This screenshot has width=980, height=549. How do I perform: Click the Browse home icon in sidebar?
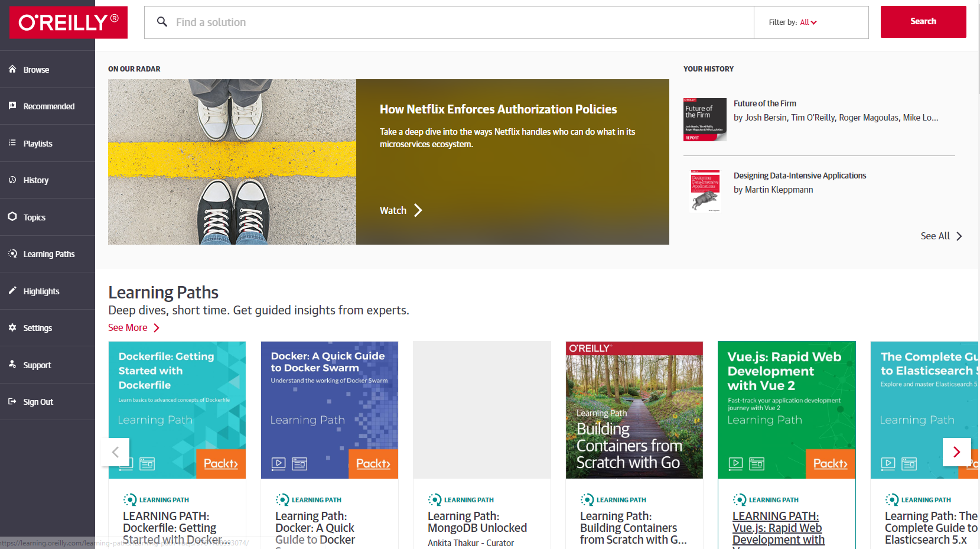coord(12,69)
